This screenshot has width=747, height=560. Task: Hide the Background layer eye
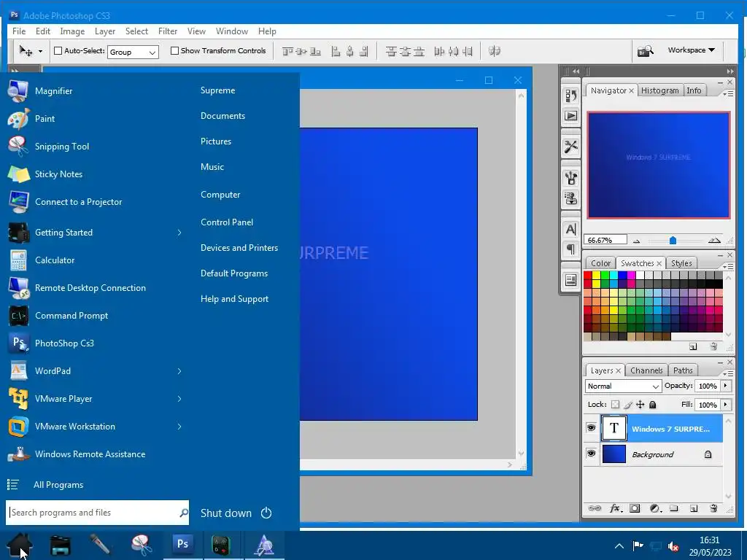tap(591, 454)
